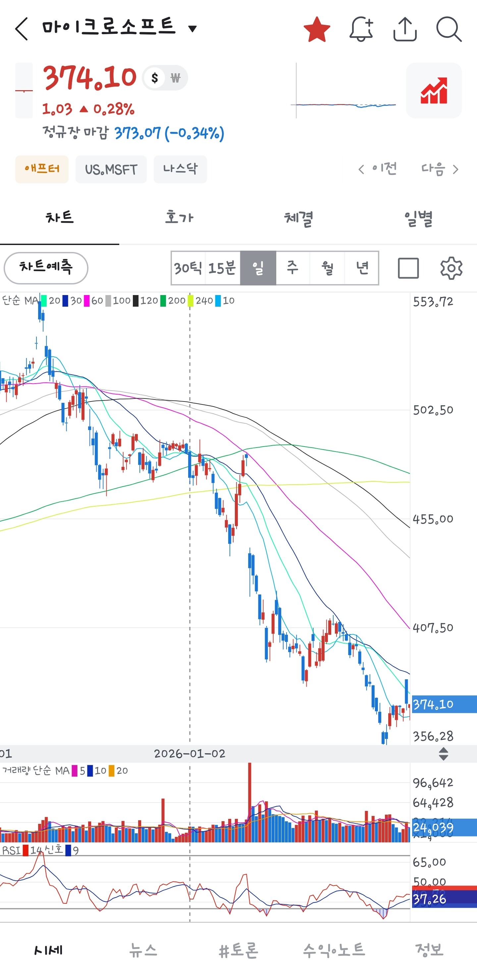Image resolution: width=477 pixels, height=980 pixels.
Task: Open the red trading chart icon
Action: 434,91
